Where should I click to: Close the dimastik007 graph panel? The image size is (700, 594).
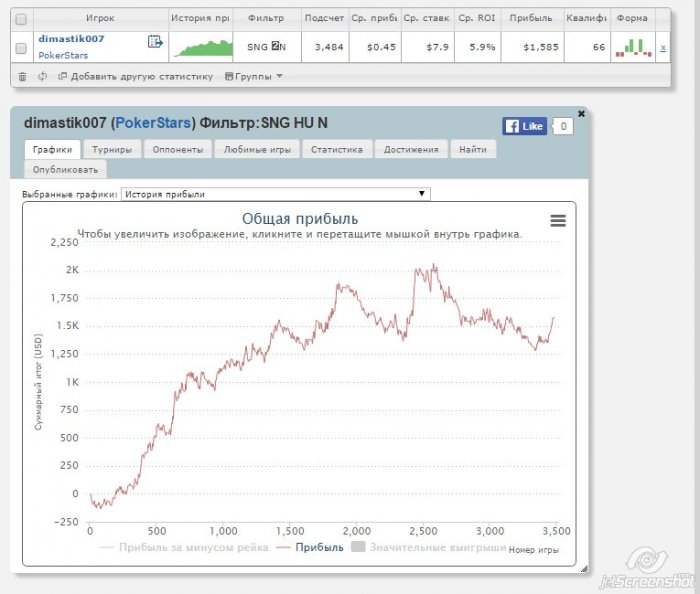point(581,114)
